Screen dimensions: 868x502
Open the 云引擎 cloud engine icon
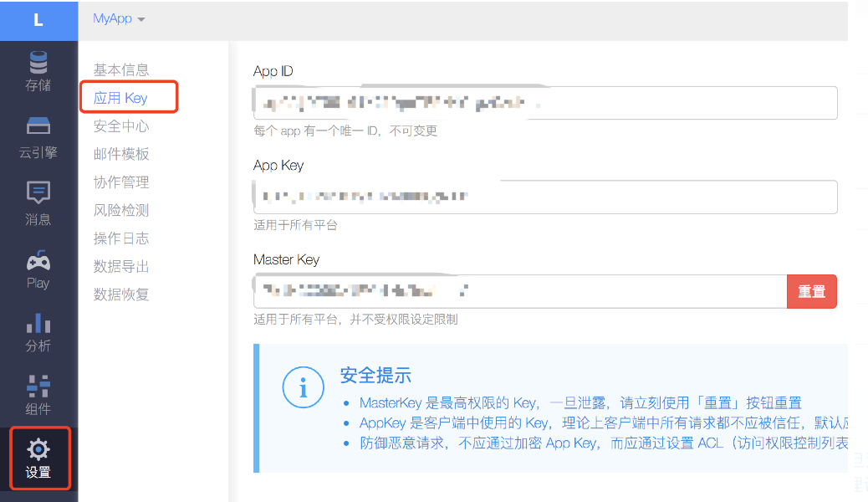point(38,126)
